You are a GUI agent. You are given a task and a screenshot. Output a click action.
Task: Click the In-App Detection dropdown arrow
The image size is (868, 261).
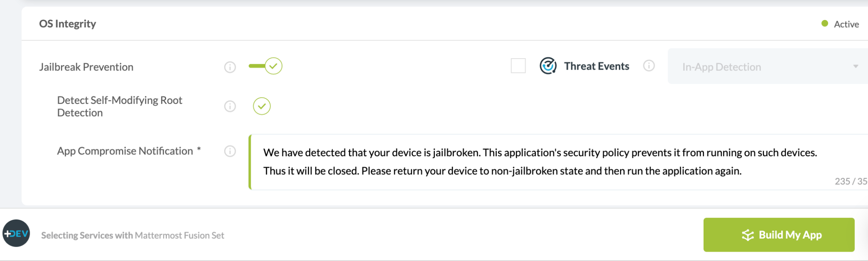point(856,67)
